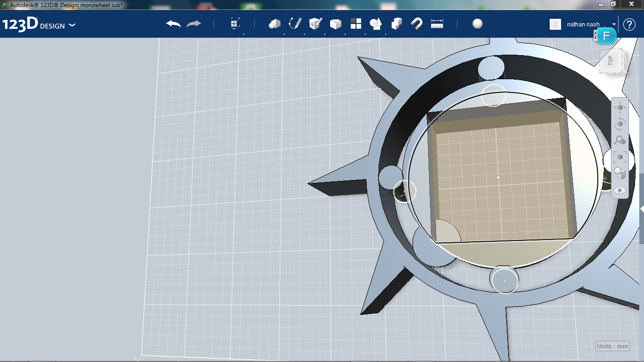Open the Pattern tool menu
The width and height of the screenshot is (644, 362).
pyautogui.click(x=356, y=24)
